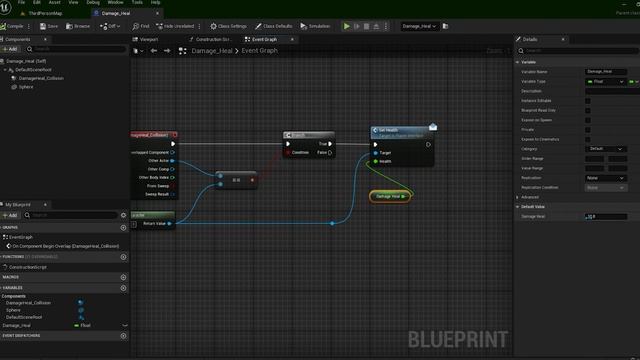Click the Add button in My Blueprint
The width and height of the screenshot is (640, 360).
coord(10,215)
